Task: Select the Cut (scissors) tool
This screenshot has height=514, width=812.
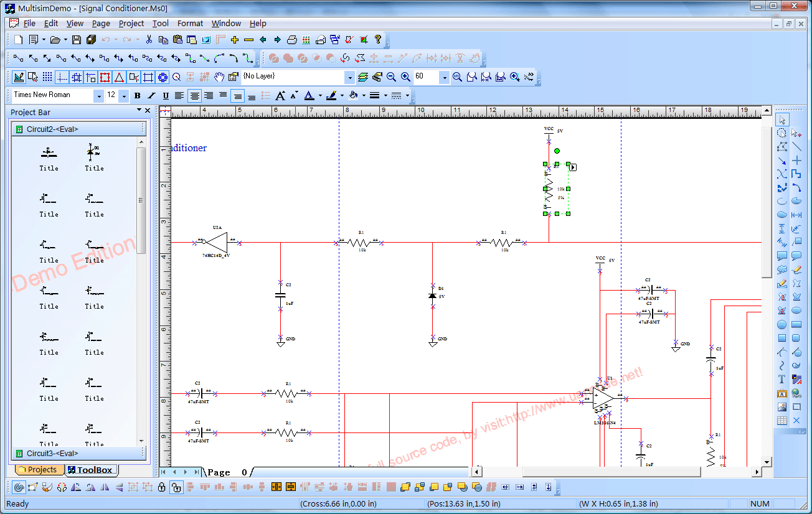Action: [149, 39]
